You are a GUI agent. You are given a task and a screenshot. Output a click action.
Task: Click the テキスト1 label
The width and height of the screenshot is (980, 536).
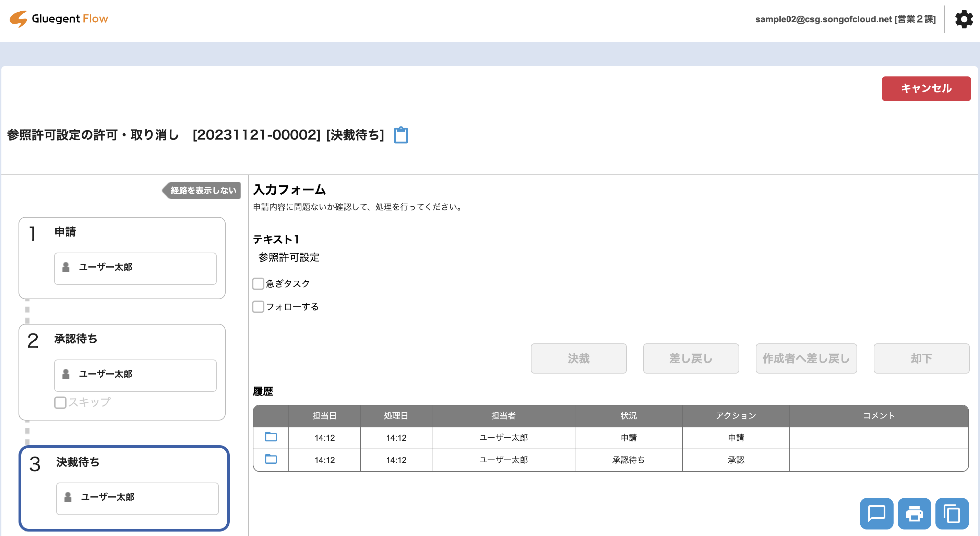tap(276, 239)
